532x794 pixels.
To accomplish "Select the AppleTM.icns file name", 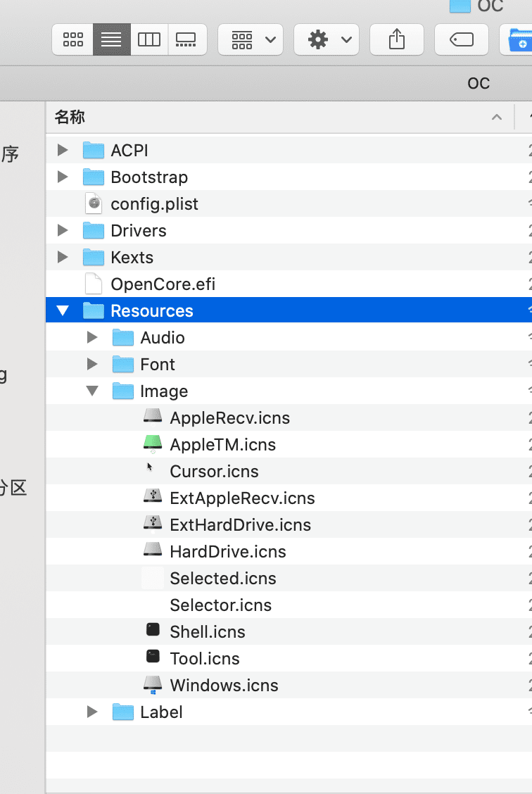I will [x=222, y=445].
